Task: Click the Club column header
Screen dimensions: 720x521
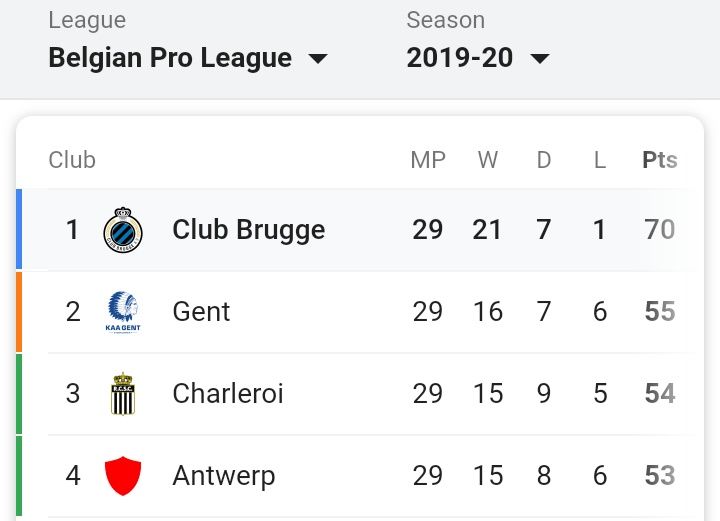Action: pyautogui.click(x=72, y=160)
